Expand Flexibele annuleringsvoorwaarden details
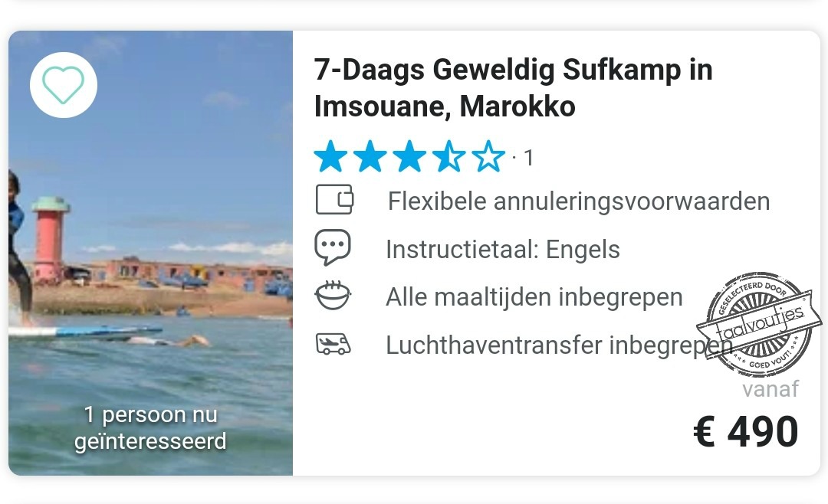This screenshot has height=504, width=828. point(579,201)
